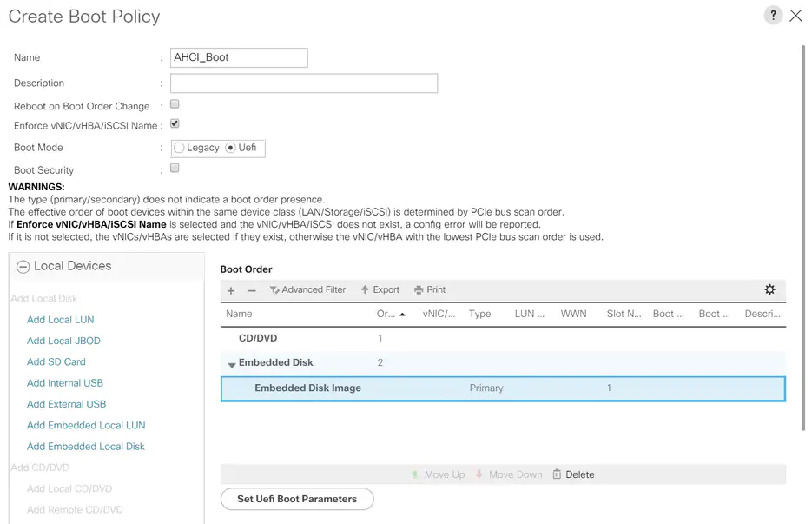Click the LUN column header
Screen dimensions: 812x524
pos(529,314)
